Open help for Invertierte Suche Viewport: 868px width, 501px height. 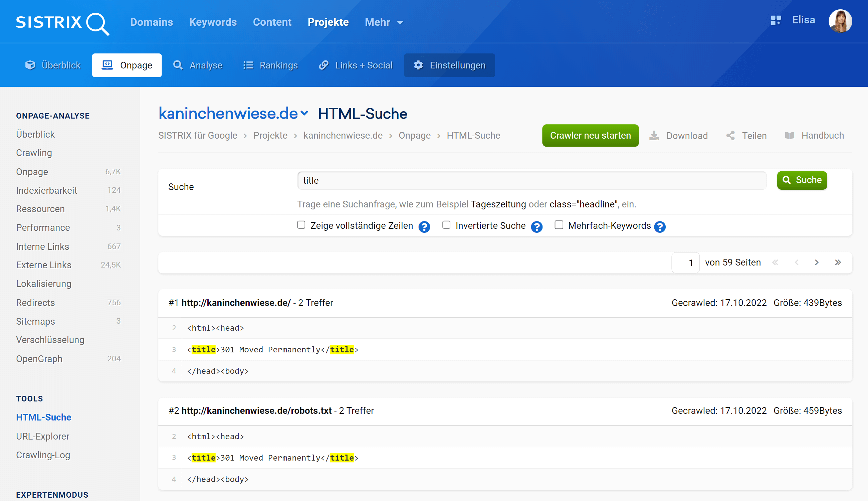tap(536, 227)
